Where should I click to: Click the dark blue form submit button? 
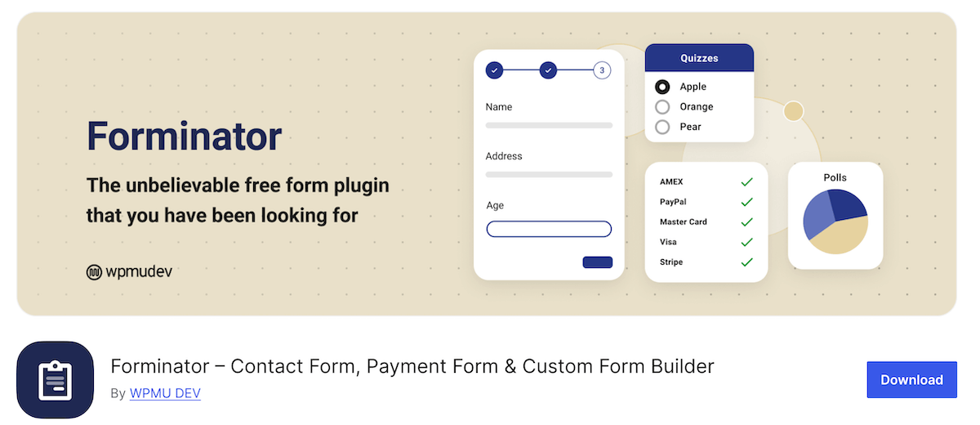[597, 262]
